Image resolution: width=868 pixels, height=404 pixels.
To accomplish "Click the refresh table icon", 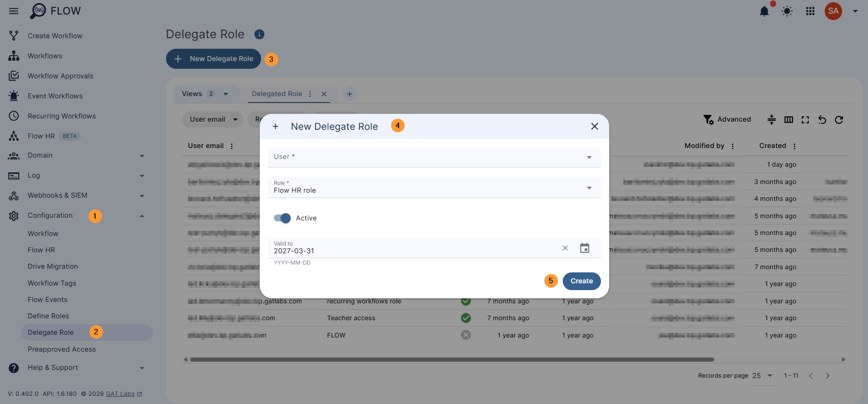I will [x=839, y=120].
